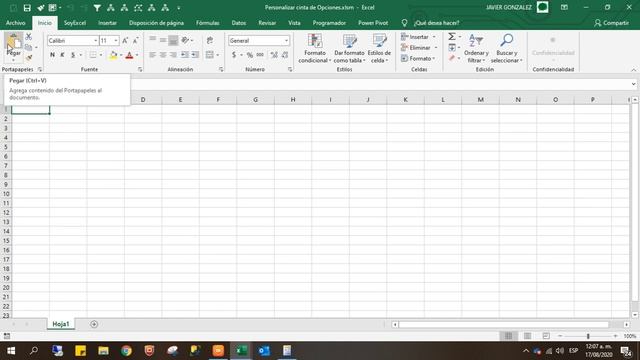Open the font size 11 dropdown
The width and height of the screenshot is (640, 360).
point(116,41)
